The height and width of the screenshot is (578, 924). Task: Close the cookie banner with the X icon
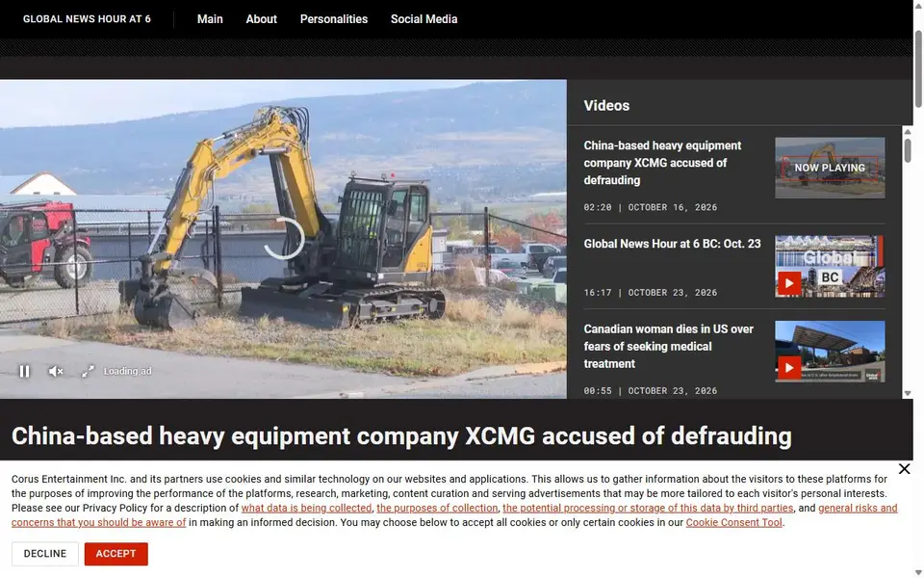[x=904, y=469]
